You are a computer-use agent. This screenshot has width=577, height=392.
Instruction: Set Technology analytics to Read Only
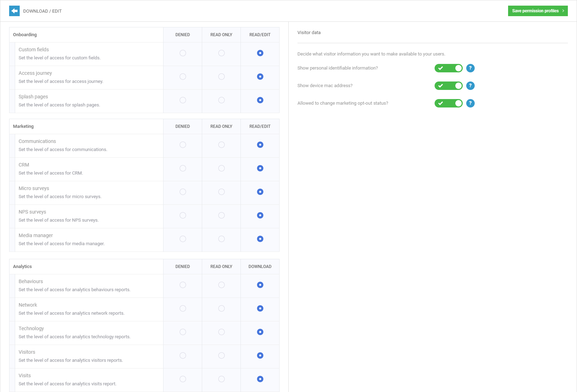(x=222, y=332)
